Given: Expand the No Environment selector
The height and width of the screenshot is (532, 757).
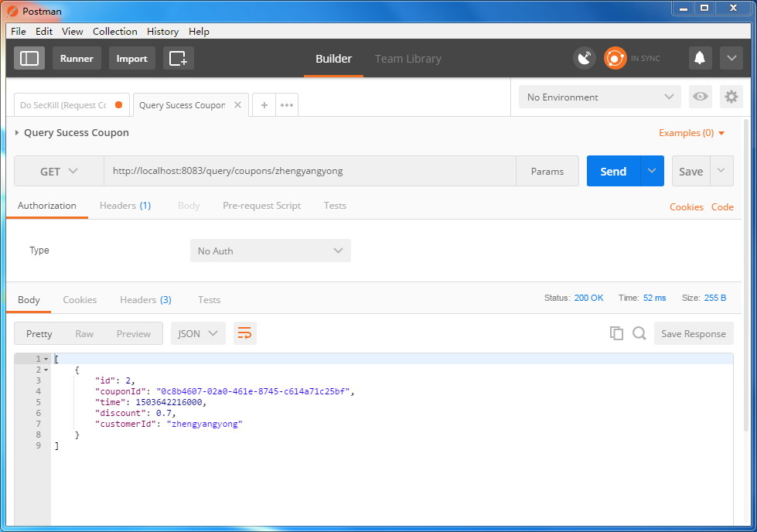Looking at the screenshot, I should pos(599,97).
